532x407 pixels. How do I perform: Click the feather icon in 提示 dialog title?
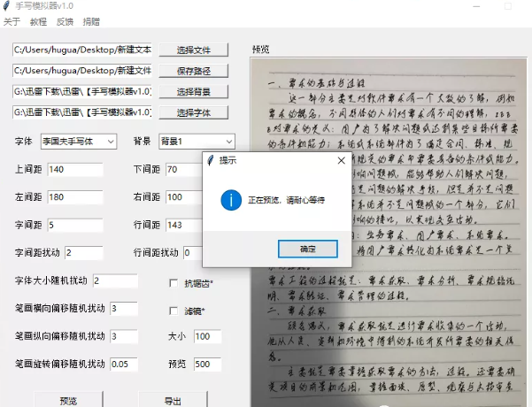click(x=210, y=161)
